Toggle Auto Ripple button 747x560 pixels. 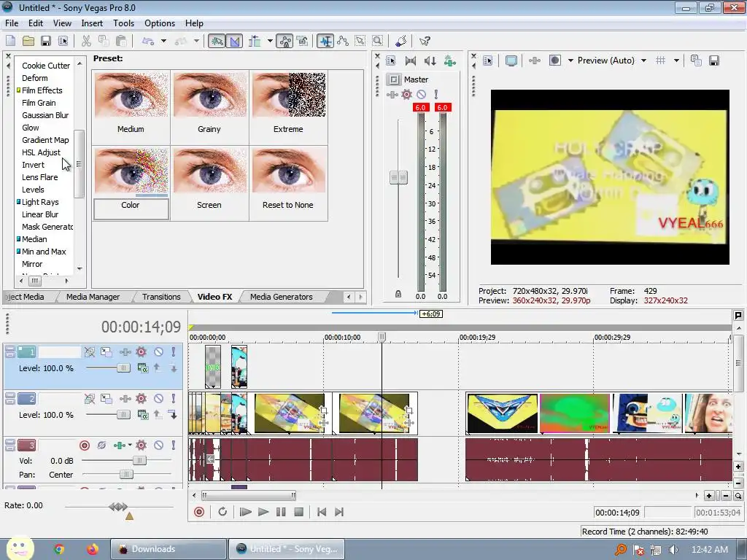coord(255,41)
